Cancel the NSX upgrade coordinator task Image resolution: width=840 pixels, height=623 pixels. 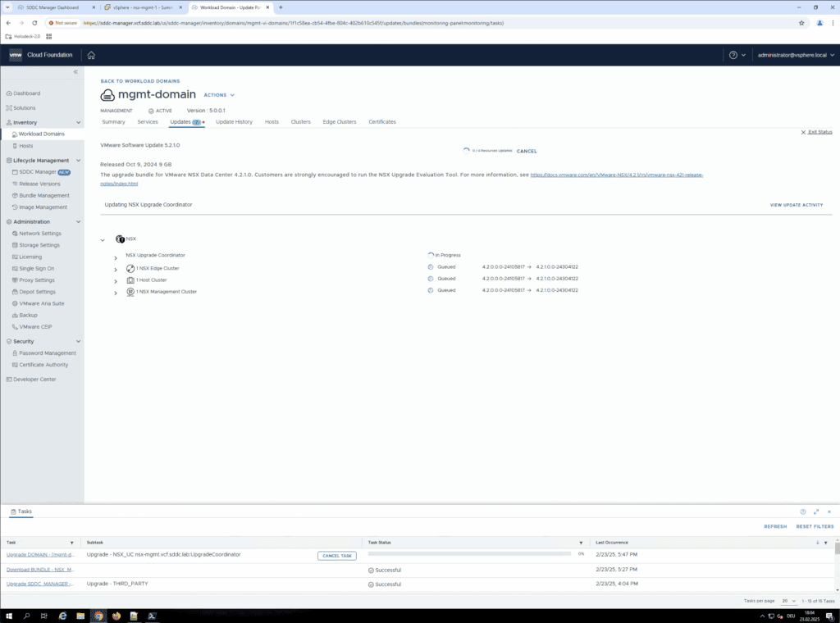coord(336,556)
